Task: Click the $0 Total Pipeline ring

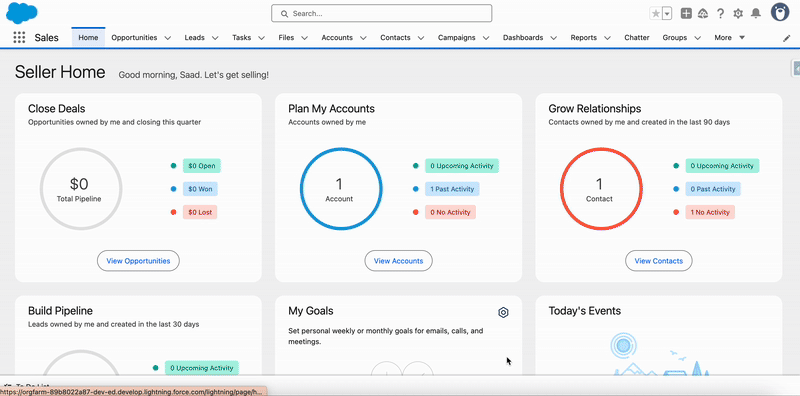Action: pyautogui.click(x=81, y=189)
